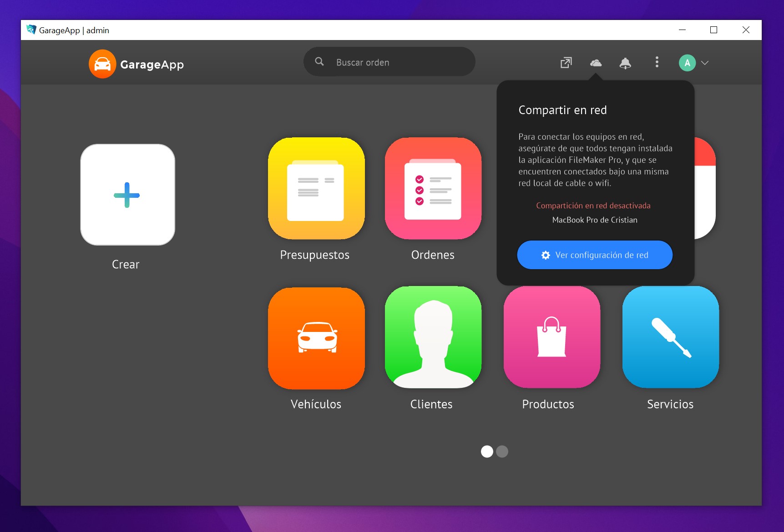Open the Servicios module
The height and width of the screenshot is (532, 784).
pos(671,337)
